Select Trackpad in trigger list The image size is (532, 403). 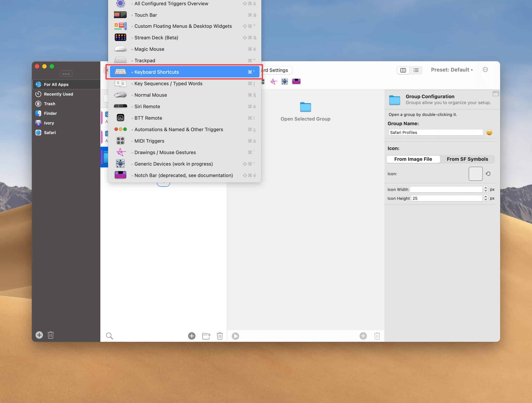click(185, 61)
